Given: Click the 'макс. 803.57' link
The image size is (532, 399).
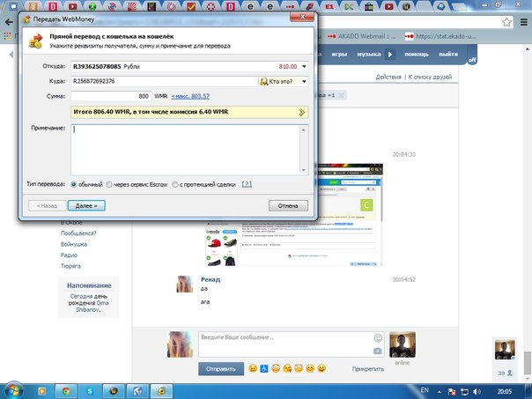Looking at the screenshot, I should click(x=190, y=96).
